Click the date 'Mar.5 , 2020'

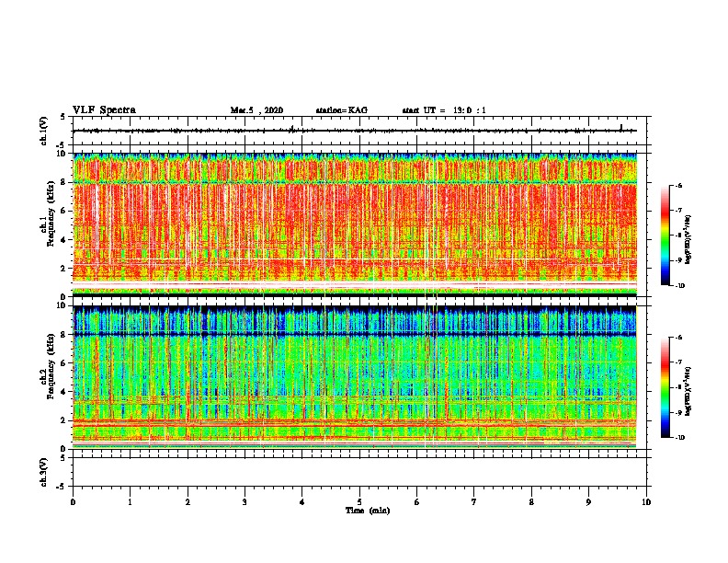coord(256,110)
